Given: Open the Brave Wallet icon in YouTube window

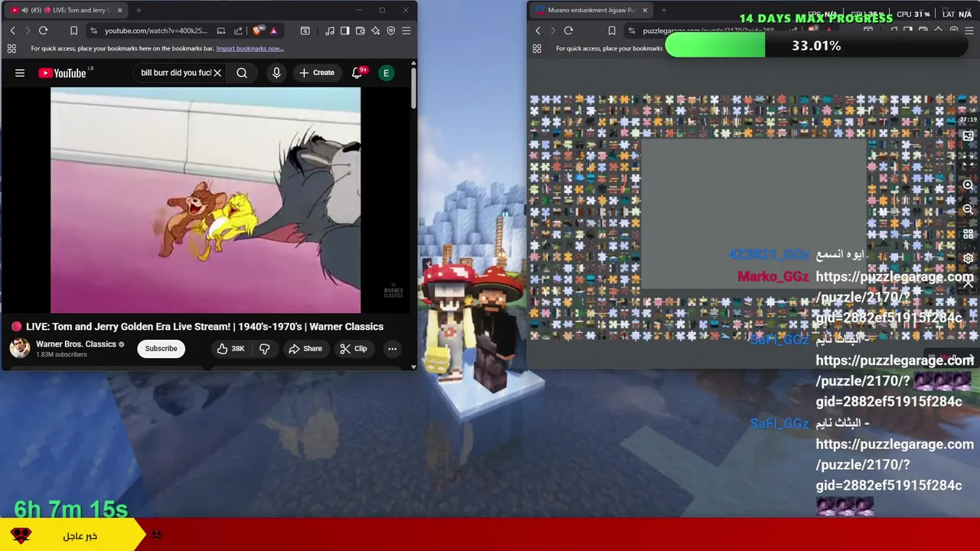Looking at the screenshot, I should (x=360, y=31).
